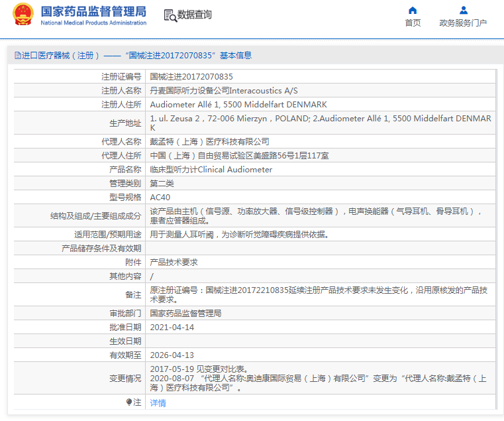Screen dimensions: 504x421
Task: Open the 政务服务门户 text label
Action: pos(463,23)
